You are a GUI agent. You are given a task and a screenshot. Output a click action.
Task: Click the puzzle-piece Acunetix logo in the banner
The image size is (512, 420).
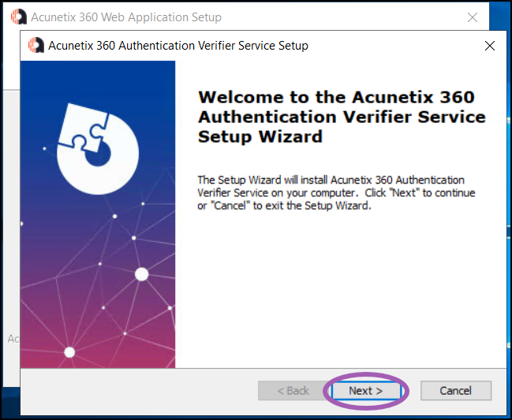pyautogui.click(x=98, y=149)
